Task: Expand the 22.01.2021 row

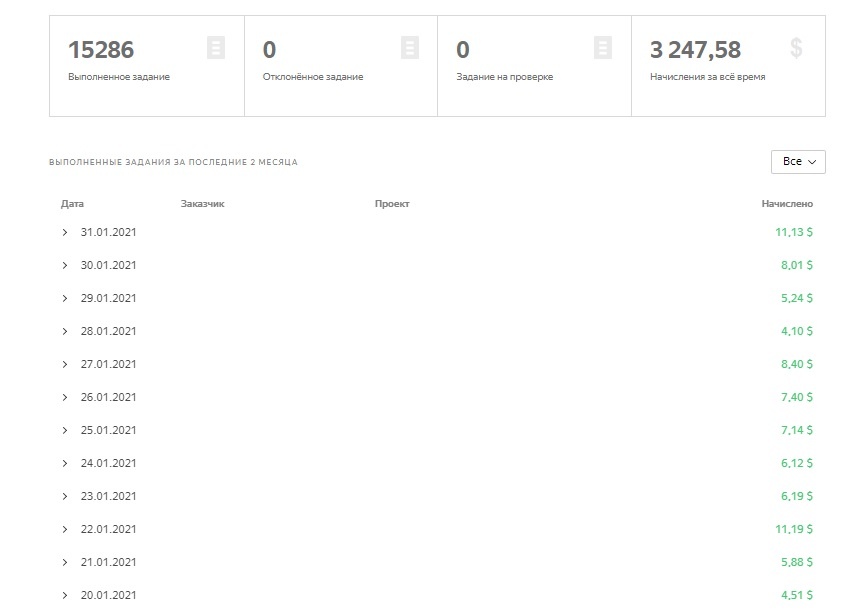Action: point(65,529)
